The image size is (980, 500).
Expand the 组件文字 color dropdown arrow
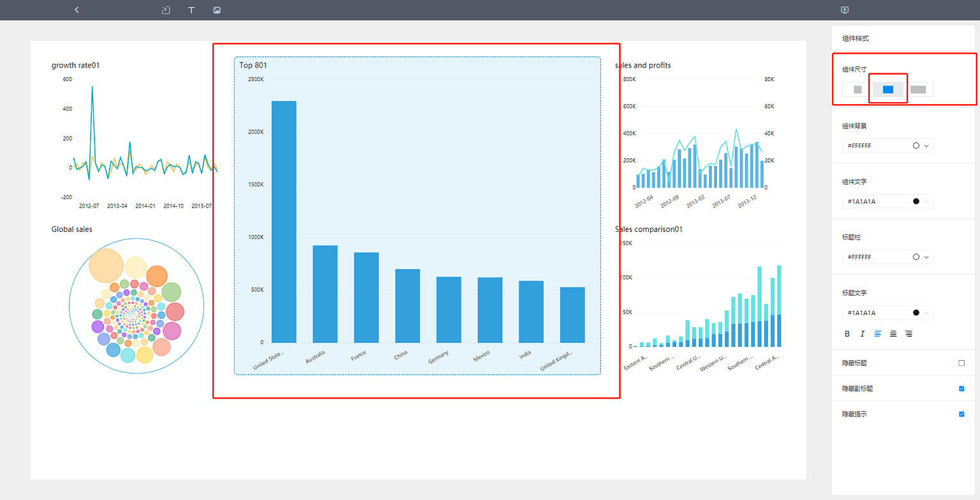(926, 201)
